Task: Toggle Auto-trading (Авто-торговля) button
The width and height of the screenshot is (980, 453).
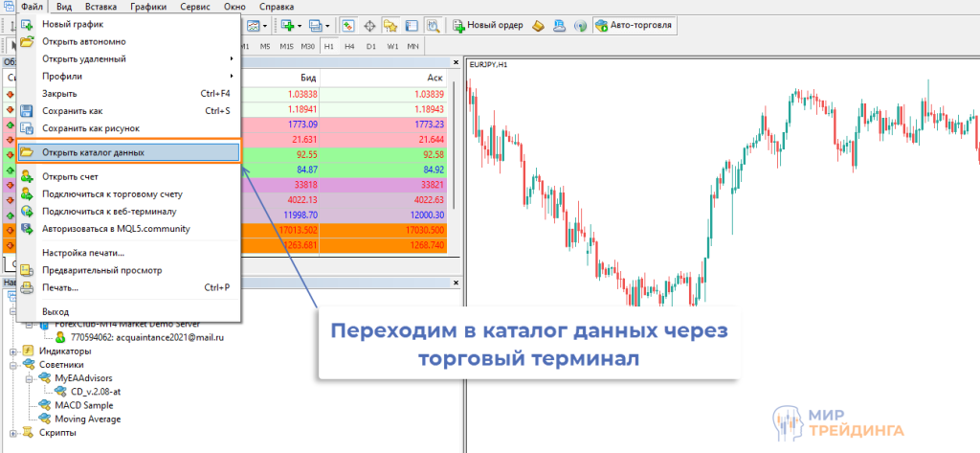Action: 634,25
